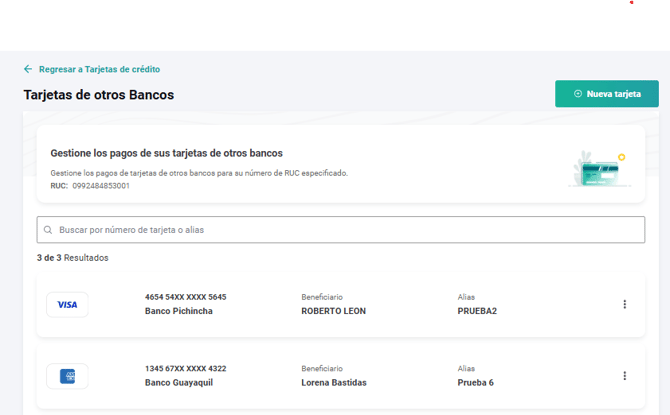670x415 pixels.
Task: Click the blue card logo for Banco Guayaquil
Action: [67, 376]
